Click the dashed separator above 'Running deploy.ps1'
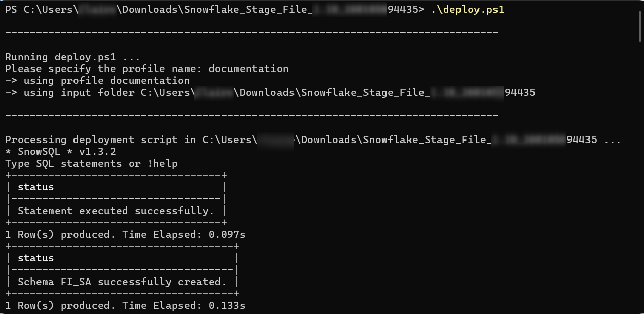Screen dimensions: 644x314 251,33
